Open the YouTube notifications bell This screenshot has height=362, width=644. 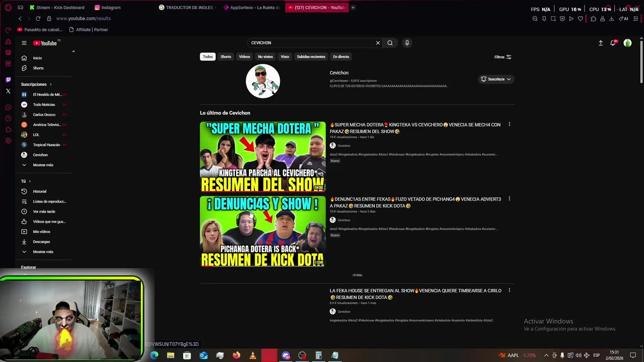pos(613,43)
